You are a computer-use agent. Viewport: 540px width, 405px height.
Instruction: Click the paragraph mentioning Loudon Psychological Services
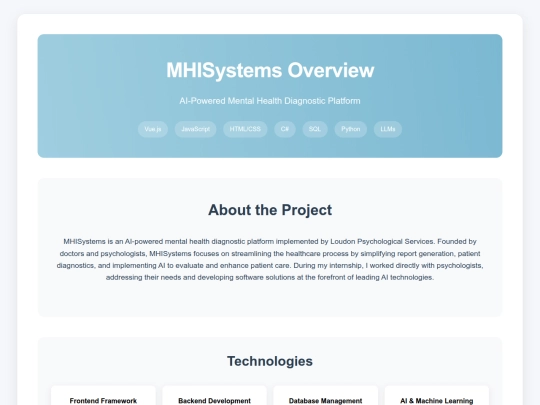(270, 259)
